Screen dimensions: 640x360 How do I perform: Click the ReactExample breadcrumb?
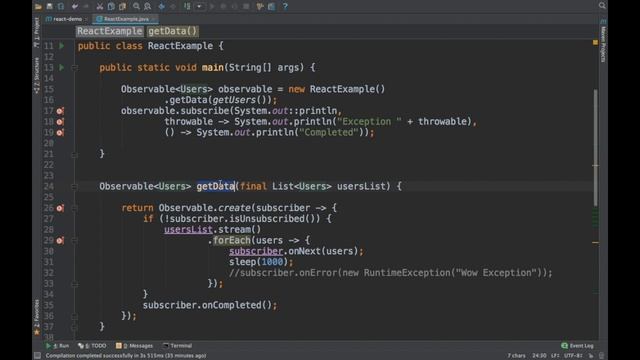coord(110,31)
